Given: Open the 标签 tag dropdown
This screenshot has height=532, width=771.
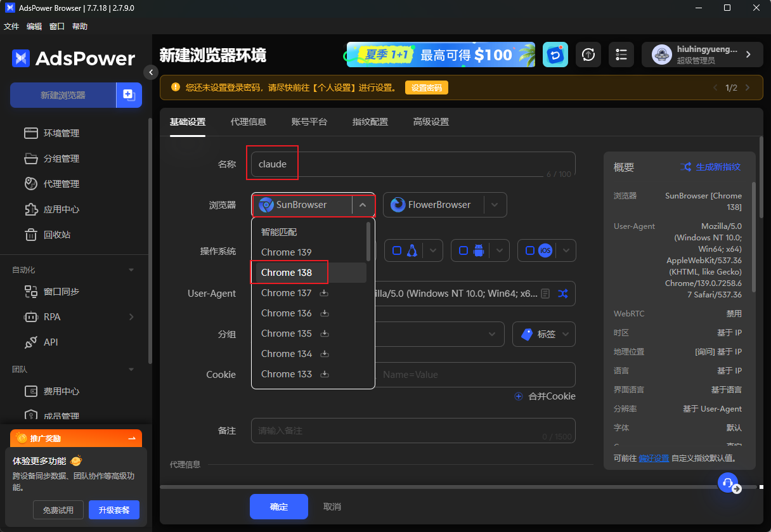Looking at the screenshot, I should [544, 334].
